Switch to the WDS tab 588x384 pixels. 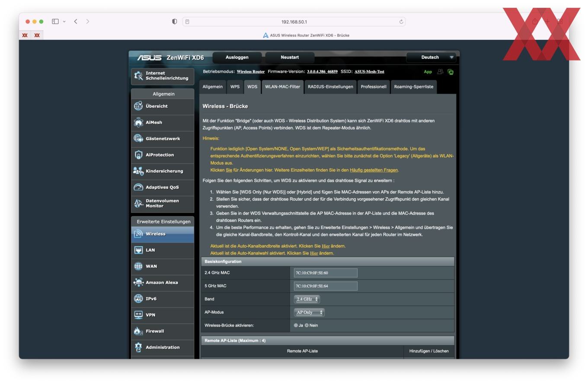252,87
